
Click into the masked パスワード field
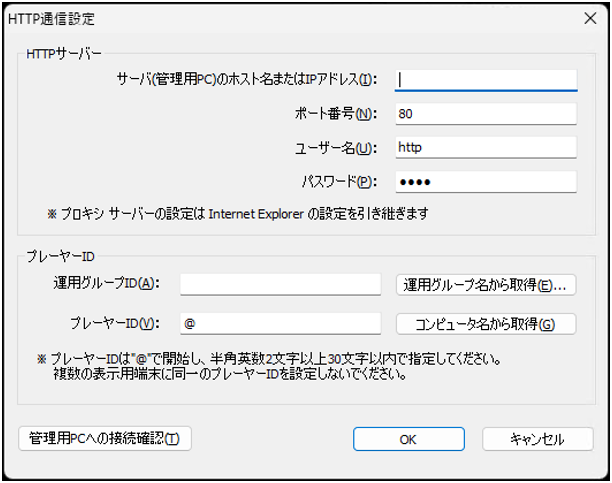tap(486, 182)
